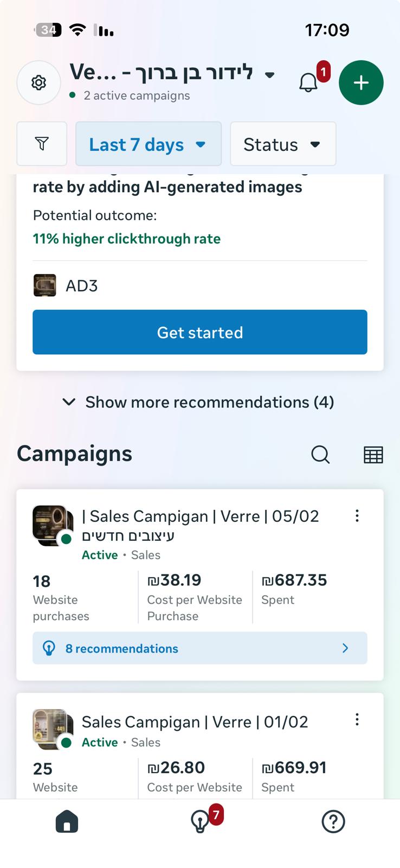This screenshot has height=868, width=400.
Task: Open options menu for 01/02 campaign
Action: (357, 720)
